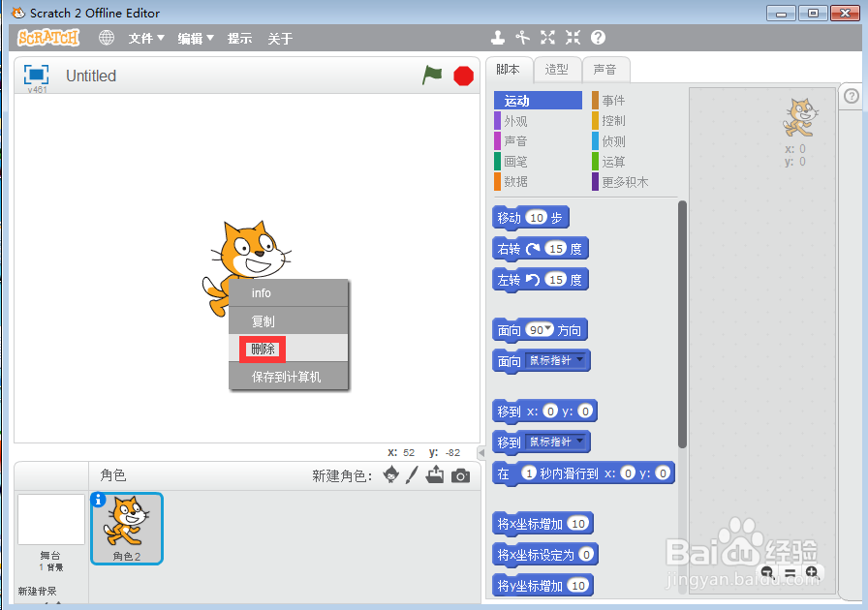Image resolution: width=868 pixels, height=610 pixels.
Task: Paint a new sprite with brush
Action: tap(412, 474)
